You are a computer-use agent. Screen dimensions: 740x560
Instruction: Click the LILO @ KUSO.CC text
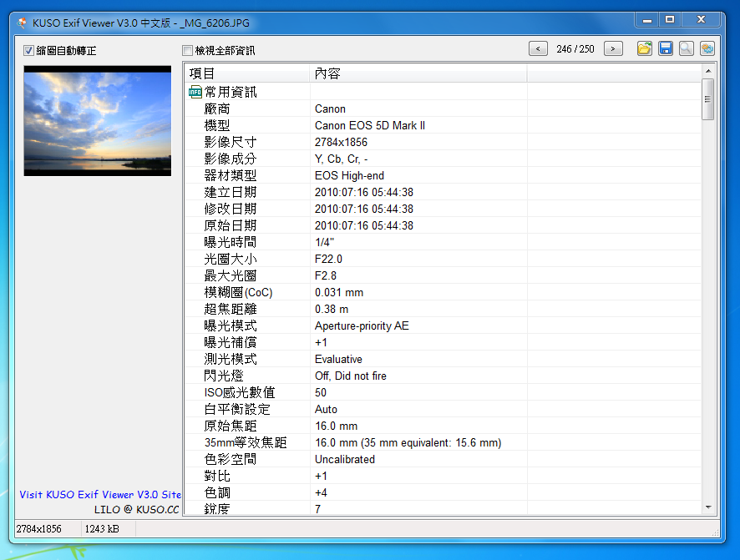137,510
